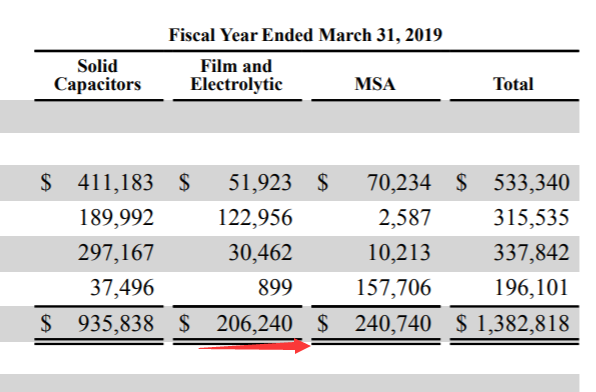Viewport: 596px width, 392px height.
Task: Select the Solid Capacitors column header
Action: [x=97, y=75]
